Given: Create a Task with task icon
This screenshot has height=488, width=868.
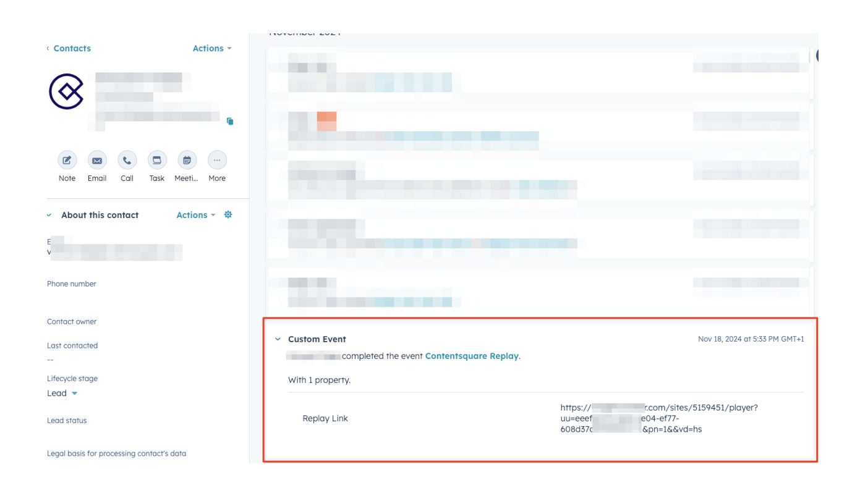Looking at the screenshot, I should [x=157, y=160].
